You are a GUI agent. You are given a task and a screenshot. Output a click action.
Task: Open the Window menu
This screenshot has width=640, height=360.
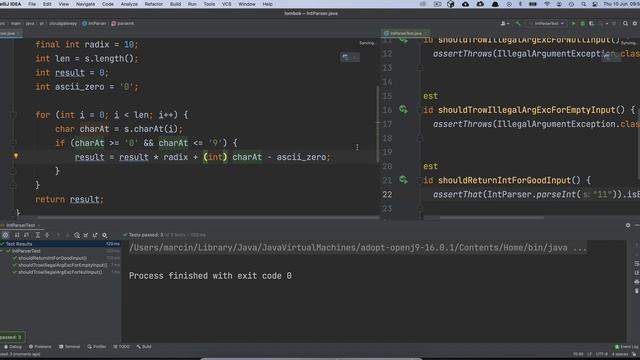point(247,4)
